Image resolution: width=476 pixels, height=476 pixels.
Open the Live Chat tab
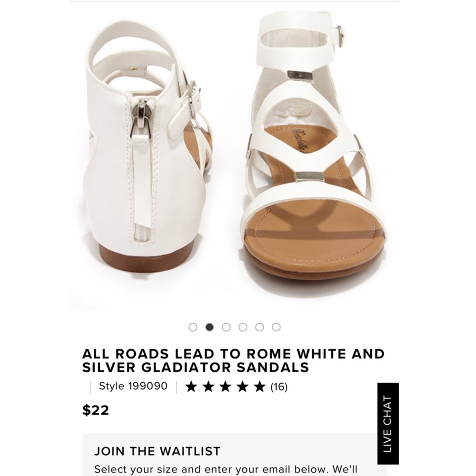(388, 424)
